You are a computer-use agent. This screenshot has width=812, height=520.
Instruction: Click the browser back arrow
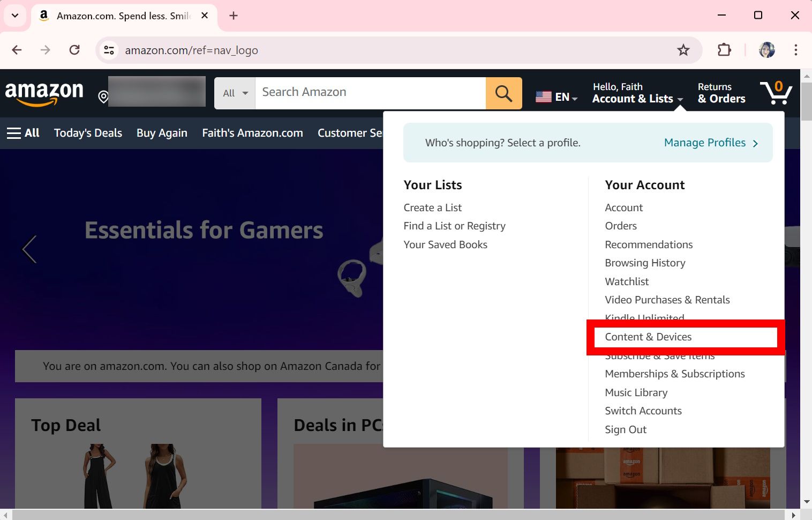(x=16, y=50)
